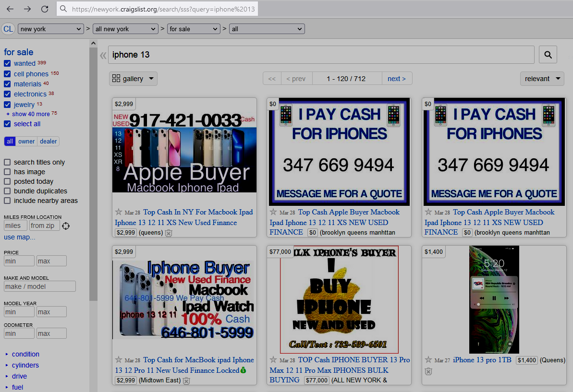Click inside the price min input field
This screenshot has width=573, height=392.
point(19,261)
